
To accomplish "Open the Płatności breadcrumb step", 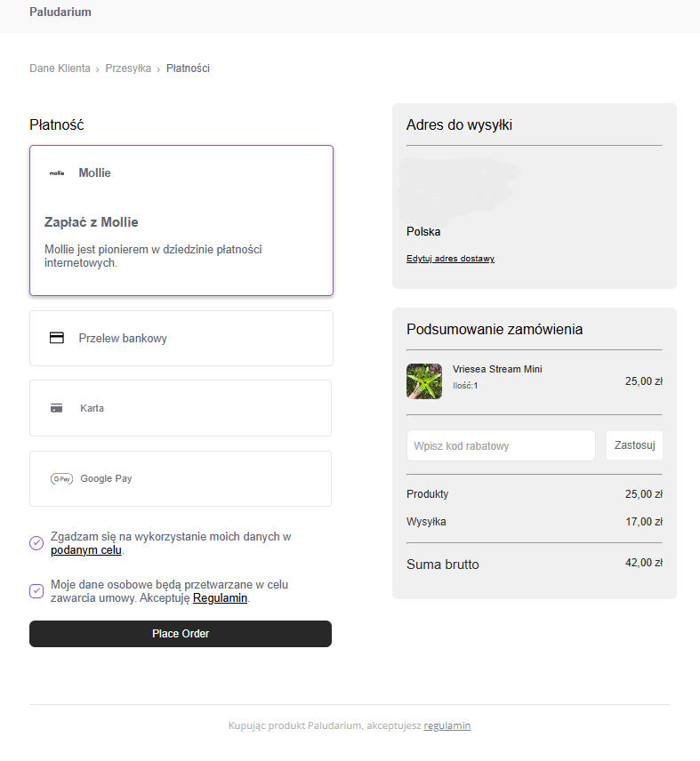I will point(188,68).
